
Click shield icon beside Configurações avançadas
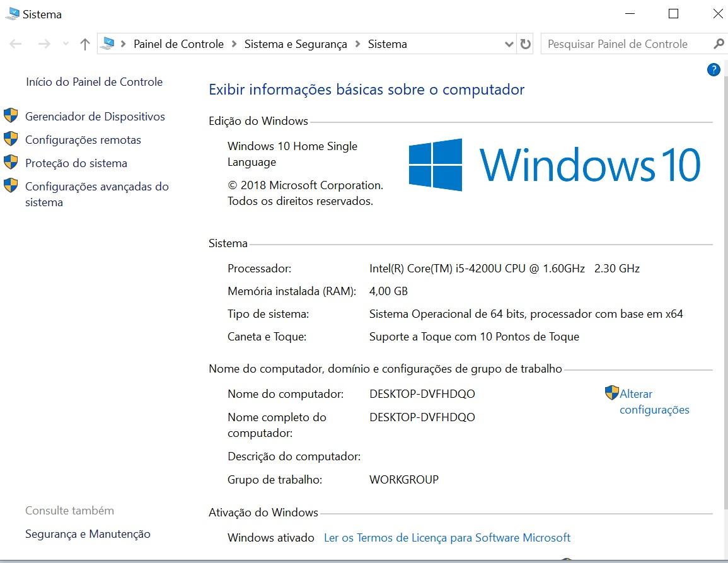click(x=11, y=185)
